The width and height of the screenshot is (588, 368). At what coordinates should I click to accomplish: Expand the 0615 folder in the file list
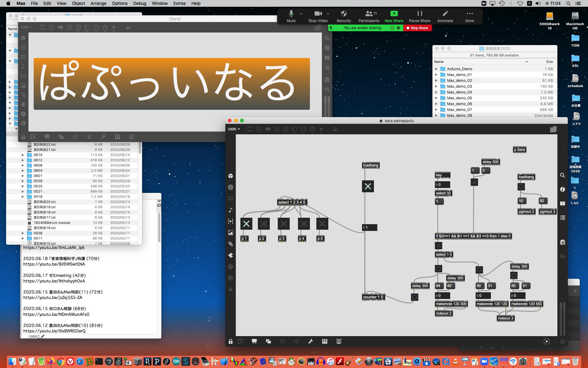pos(23,155)
